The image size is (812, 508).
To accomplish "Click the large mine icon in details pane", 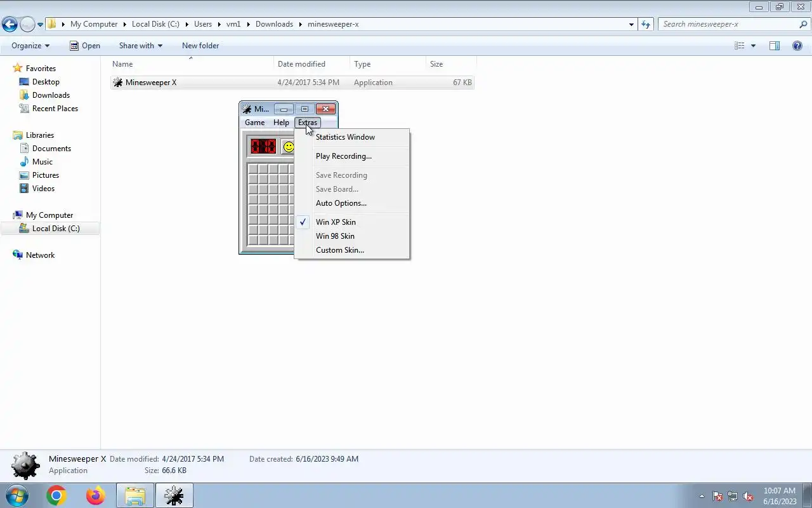I will pos(25,465).
